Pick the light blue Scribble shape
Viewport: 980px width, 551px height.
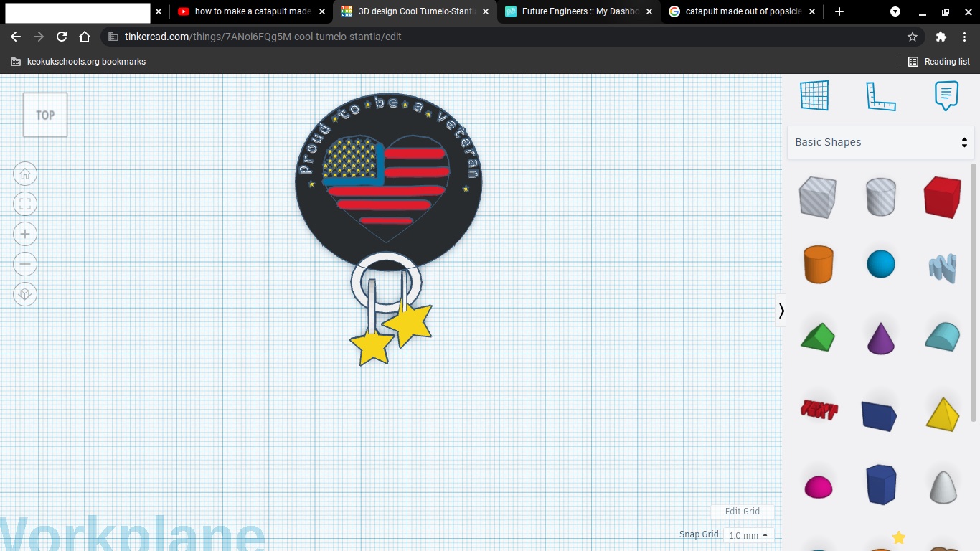943,268
